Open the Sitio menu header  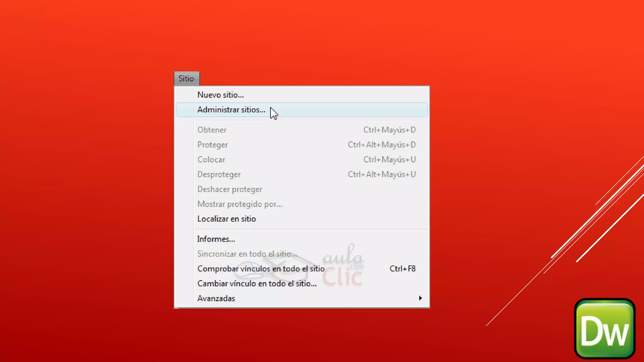(186, 79)
